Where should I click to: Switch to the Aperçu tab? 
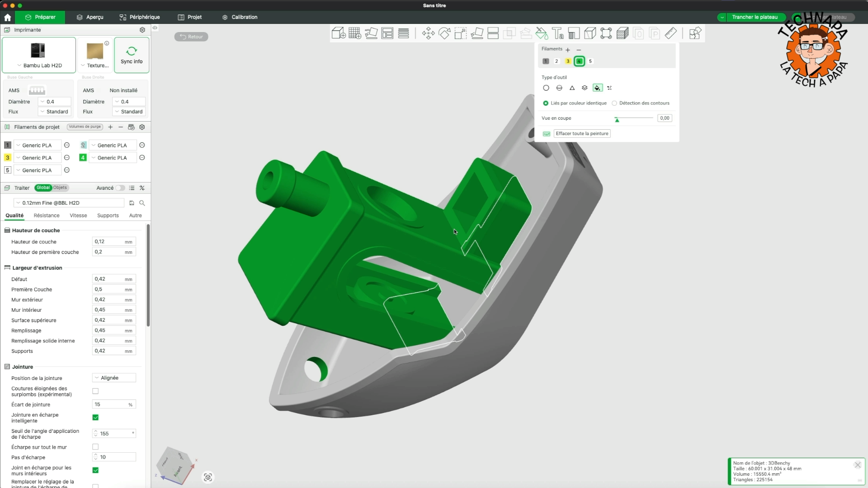coord(90,17)
